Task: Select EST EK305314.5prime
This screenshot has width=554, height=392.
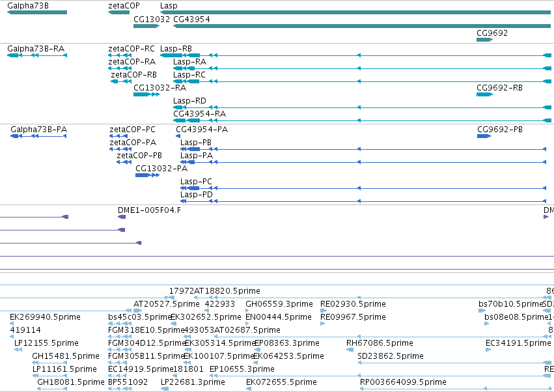Action: (x=188, y=350)
